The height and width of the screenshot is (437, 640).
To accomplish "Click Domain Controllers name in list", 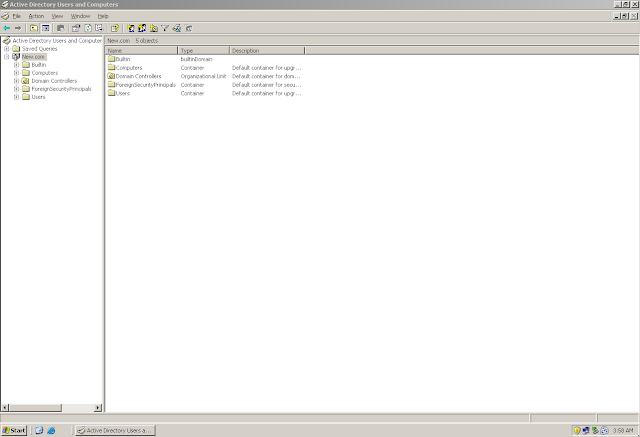I will 138,76.
